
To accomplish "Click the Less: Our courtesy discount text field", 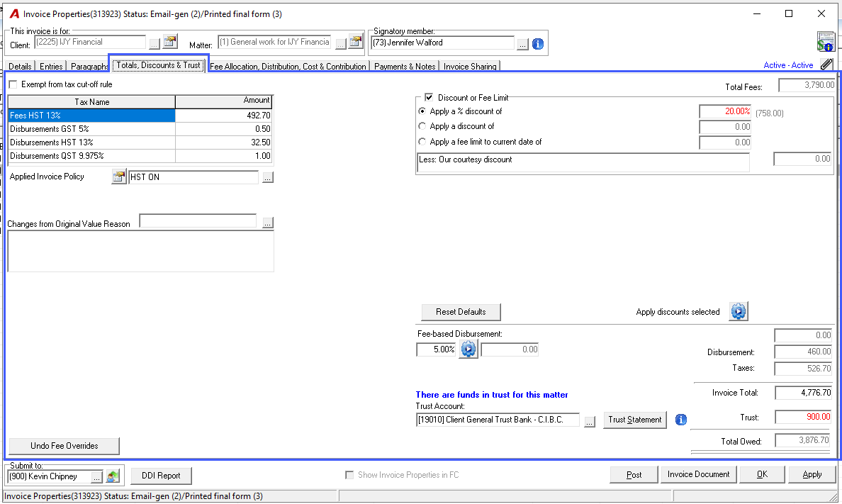I will 583,162.
